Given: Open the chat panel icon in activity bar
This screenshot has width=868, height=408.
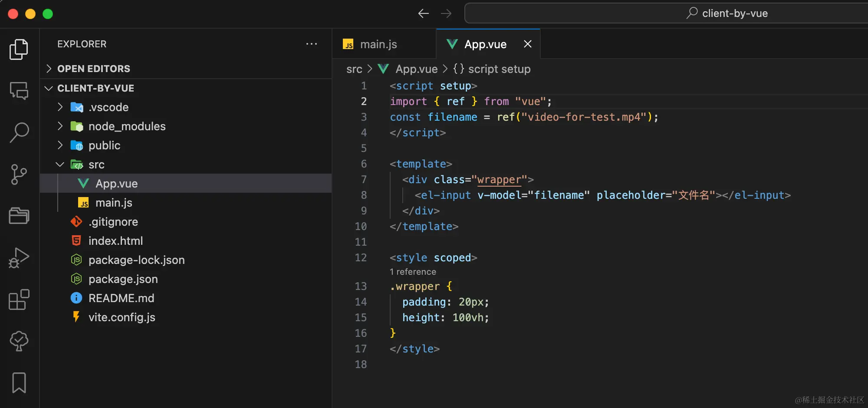Looking at the screenshot, I should (x=19, y=91).
